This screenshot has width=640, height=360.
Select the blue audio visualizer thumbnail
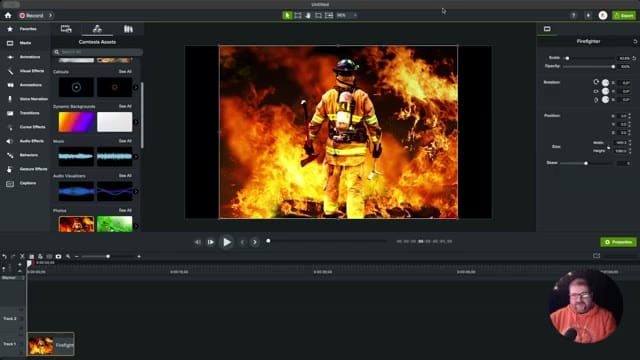(76, 191)
